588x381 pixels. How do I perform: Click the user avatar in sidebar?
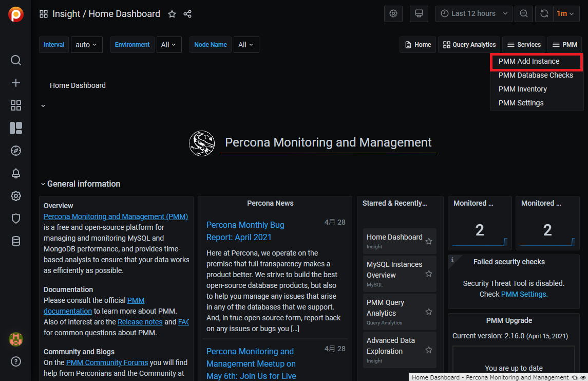click(x=16, y=339)
